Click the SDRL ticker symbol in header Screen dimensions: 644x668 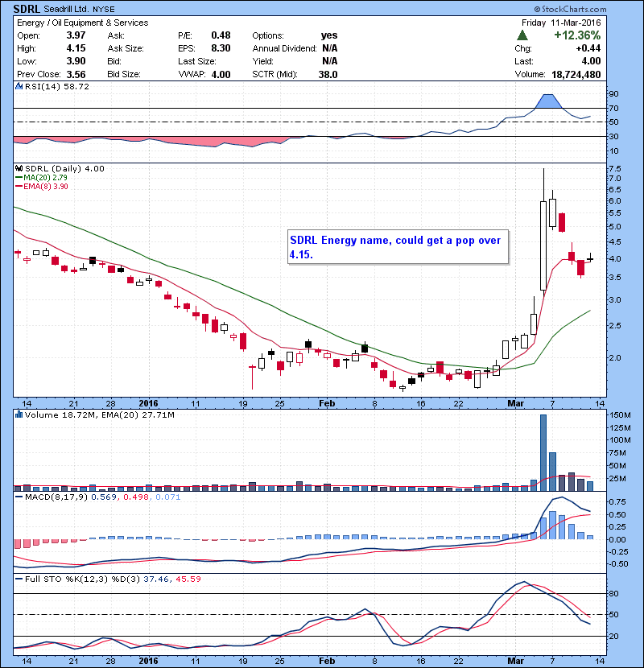(27, 9)
